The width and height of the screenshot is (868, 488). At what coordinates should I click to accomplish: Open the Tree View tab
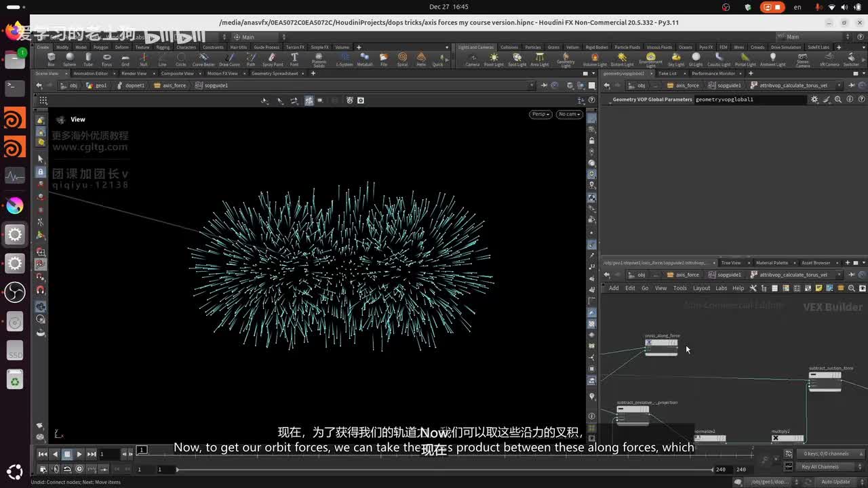(730, 262)
